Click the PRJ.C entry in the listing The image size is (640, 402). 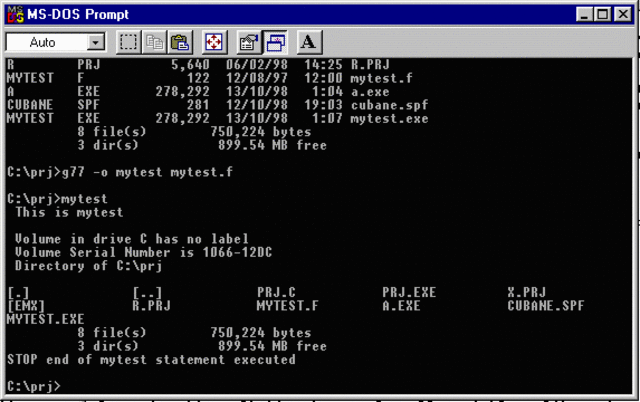click(x=276, y=292)
